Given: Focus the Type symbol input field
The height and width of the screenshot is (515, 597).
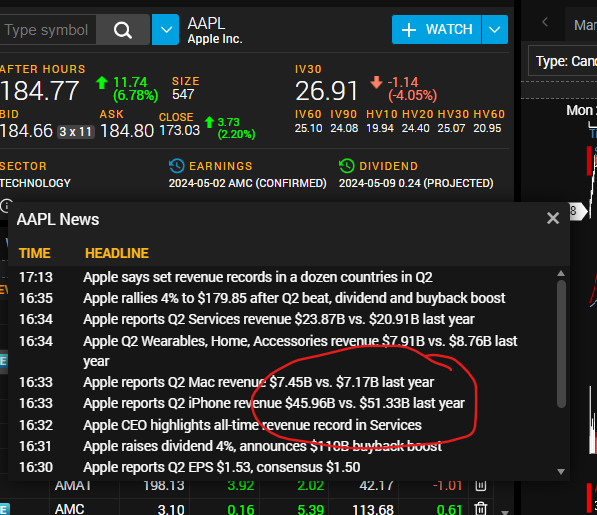Looking at the screenshot, I should [47, 30].
